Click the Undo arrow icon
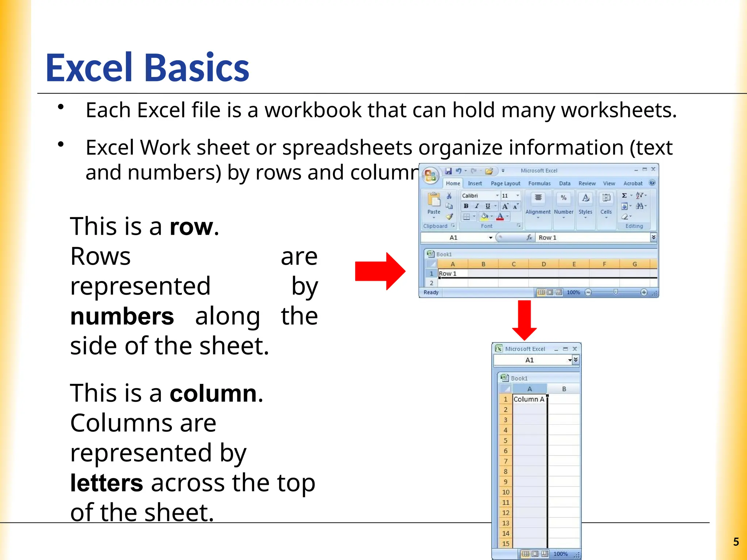The height and width of the screenshot is (560, 747). pyautogui.click(x=458, y=171)
